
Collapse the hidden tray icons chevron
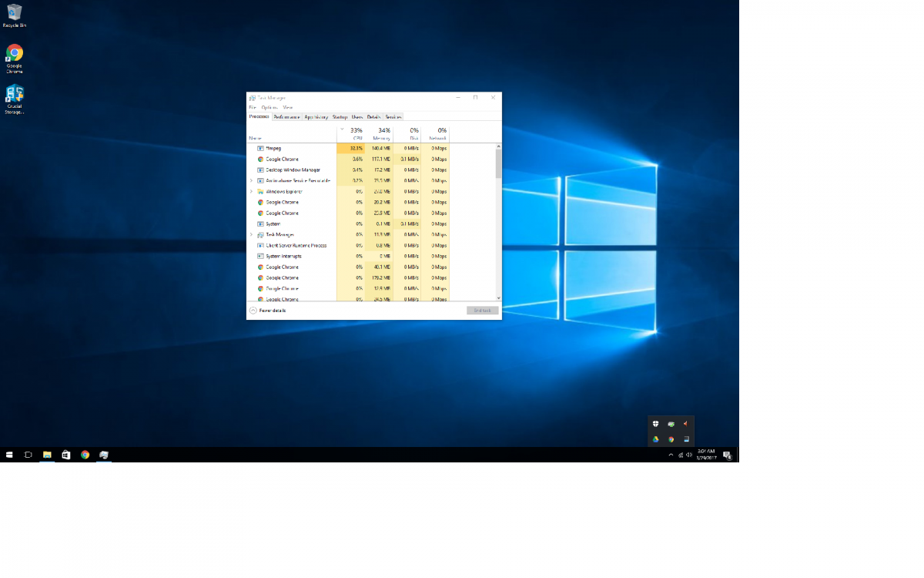pyautogui.click(x=671, y=455)
